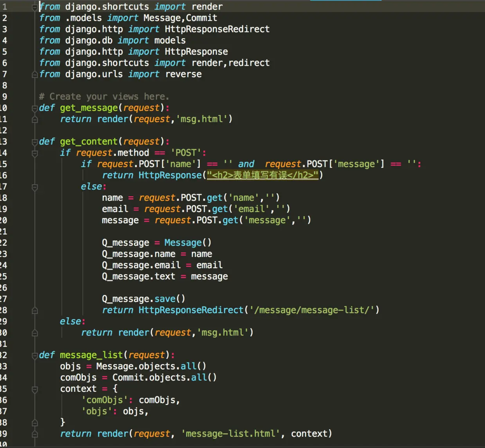Click 'Message,Commit' in the models import line
Viewport: 485px width, 448px height.
pyautogui.click(x=180, y=18)
